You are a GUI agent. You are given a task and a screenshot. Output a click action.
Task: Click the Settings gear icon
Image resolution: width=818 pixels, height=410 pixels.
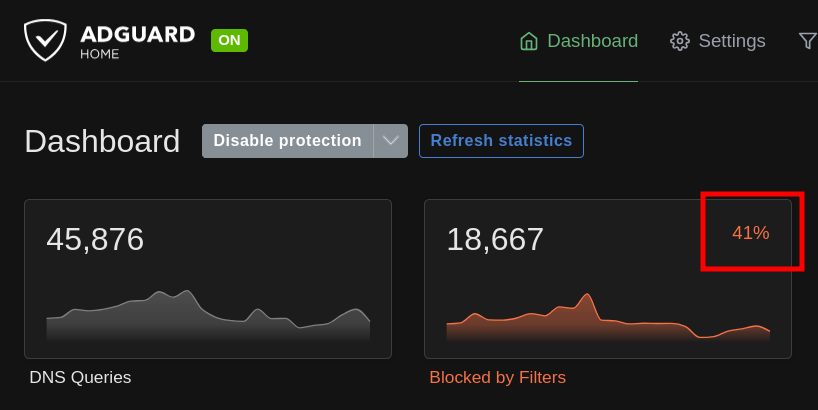click(680, 41)
